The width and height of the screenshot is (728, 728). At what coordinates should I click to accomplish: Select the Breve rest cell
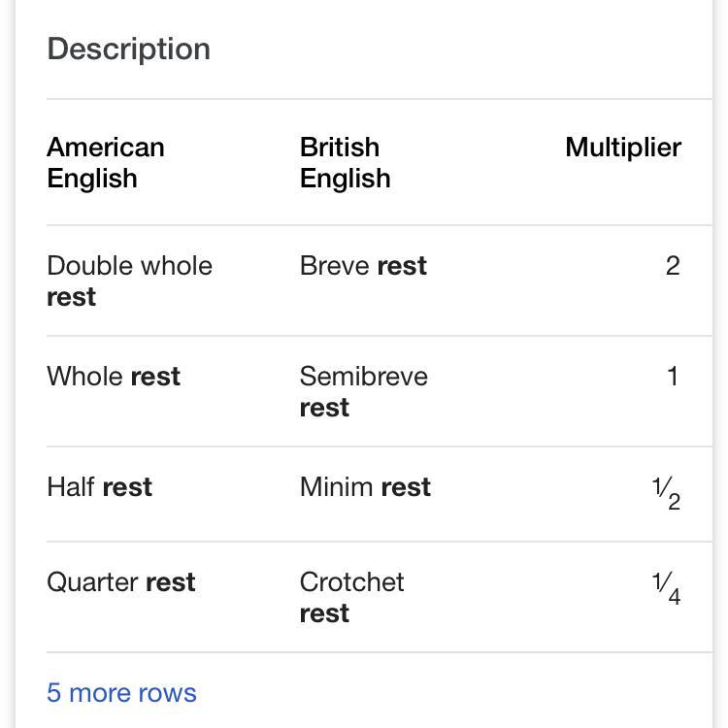click(363, 266)
